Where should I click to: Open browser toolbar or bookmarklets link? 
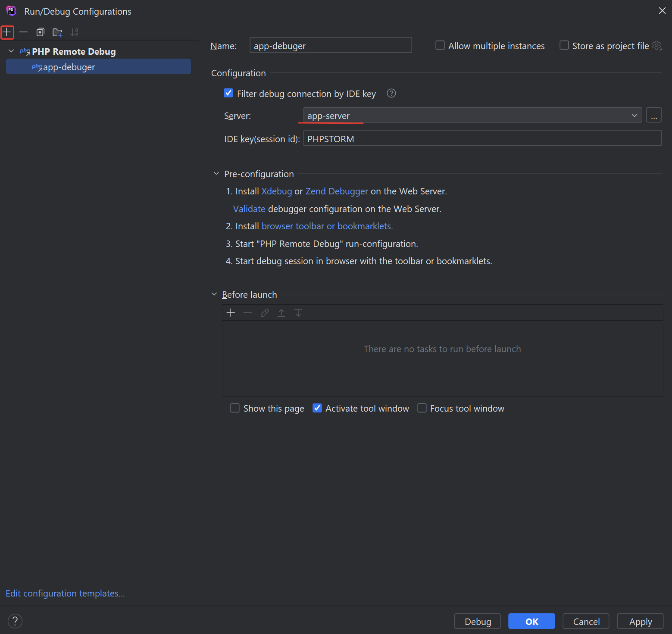pos(327,226)
